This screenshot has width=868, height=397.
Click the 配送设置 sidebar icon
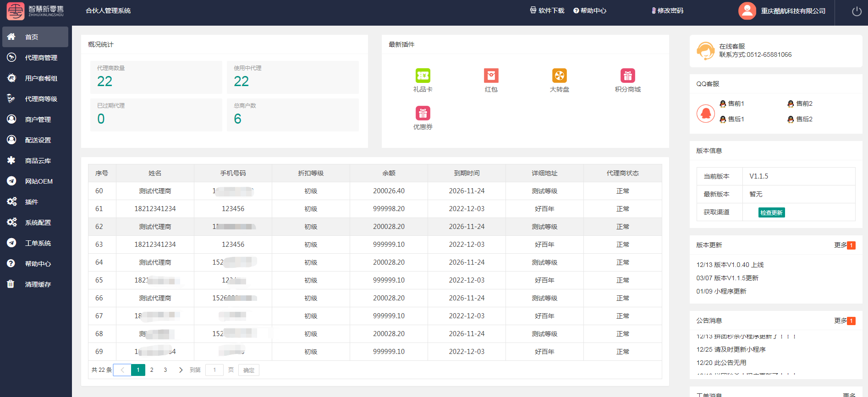click(x=11, y=140)
